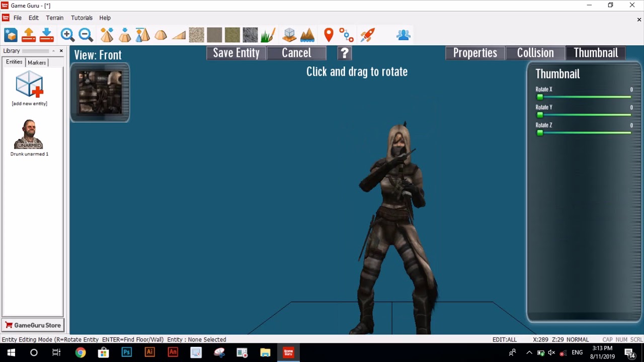Select the raise terrain sculpt tool

(x=107, y=35)
